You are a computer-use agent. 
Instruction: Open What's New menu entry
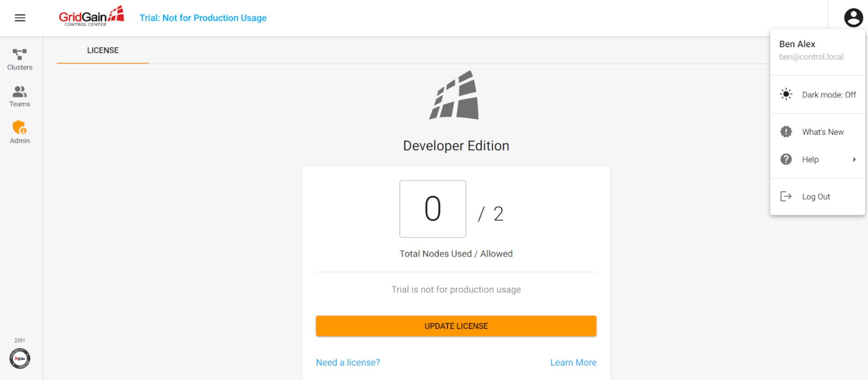(x=817, y=132)
